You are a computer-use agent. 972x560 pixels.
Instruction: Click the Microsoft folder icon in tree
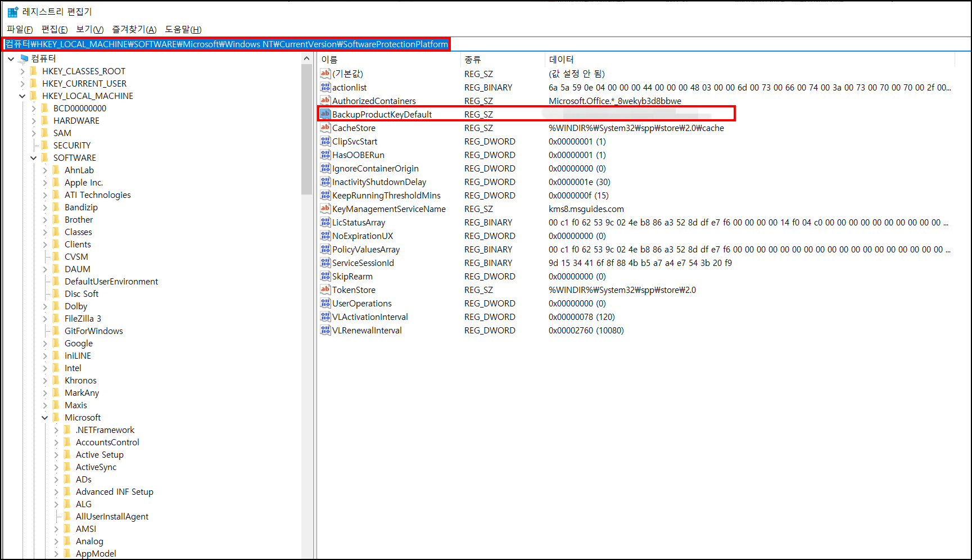(56, 417)
